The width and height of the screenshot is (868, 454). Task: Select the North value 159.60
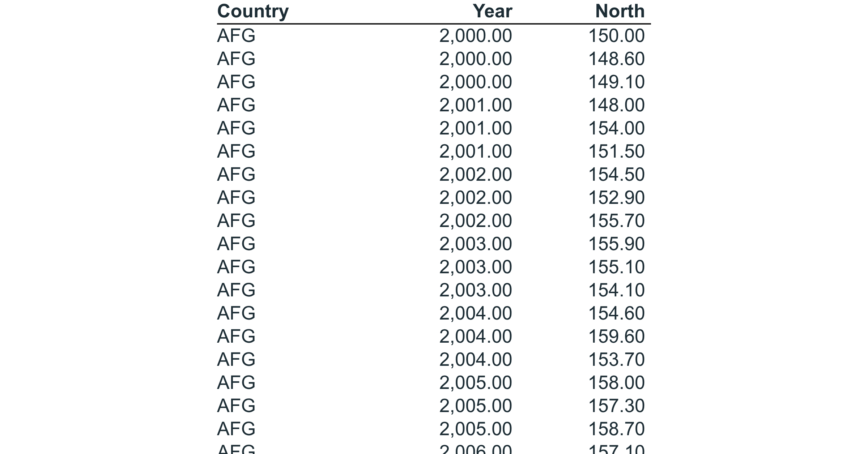(x=616, y=337)
